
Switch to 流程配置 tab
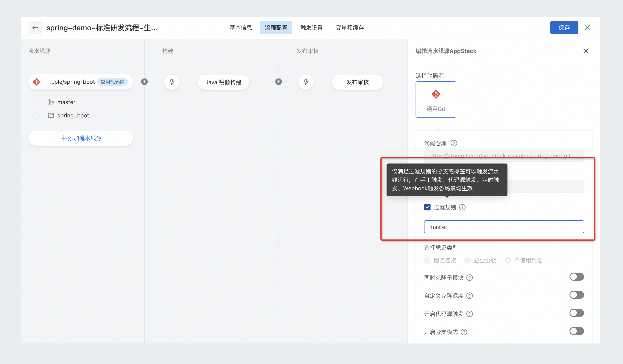tap(276, 28)
